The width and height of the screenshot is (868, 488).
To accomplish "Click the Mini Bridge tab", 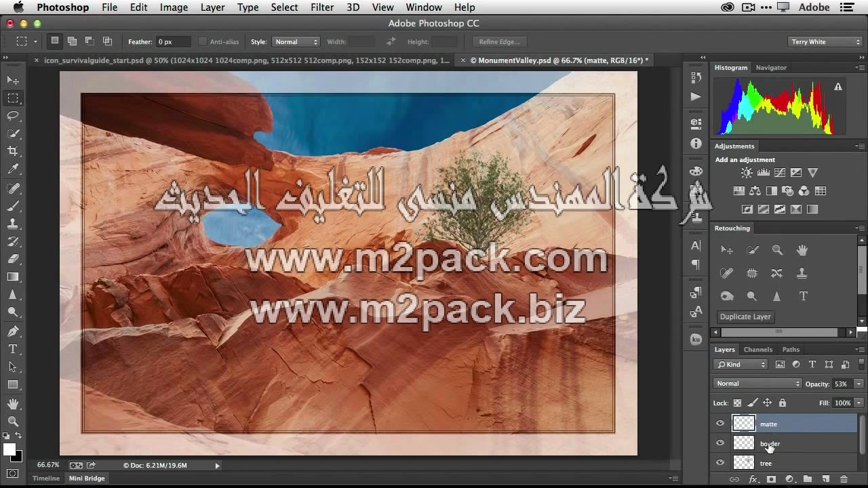I will [87, 479].
